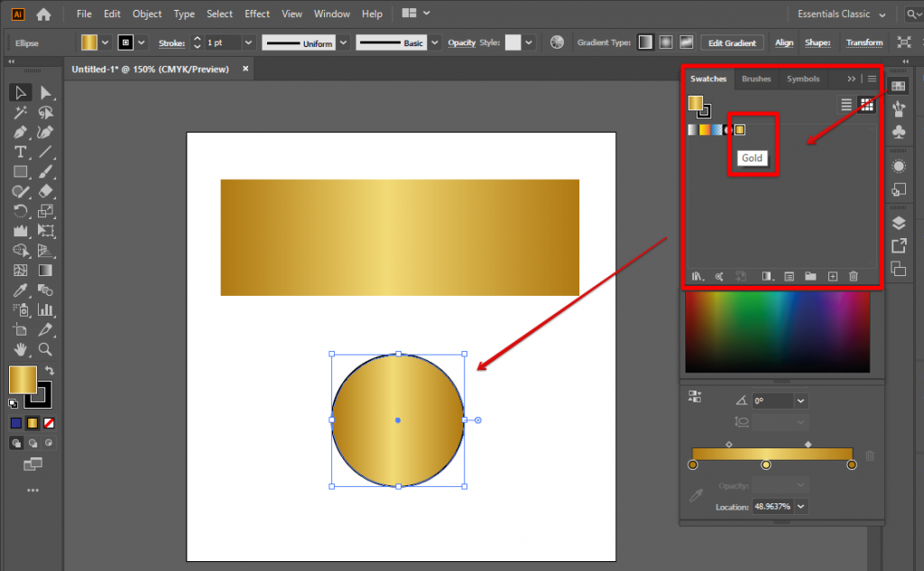Switch to the Brushes tab

[755, 79]
